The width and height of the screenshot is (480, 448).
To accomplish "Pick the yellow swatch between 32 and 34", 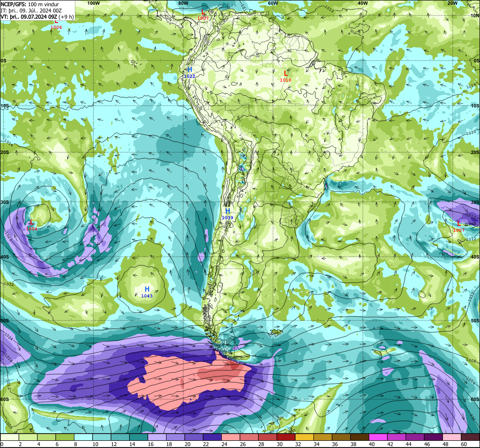I will [x=305, y=437].
